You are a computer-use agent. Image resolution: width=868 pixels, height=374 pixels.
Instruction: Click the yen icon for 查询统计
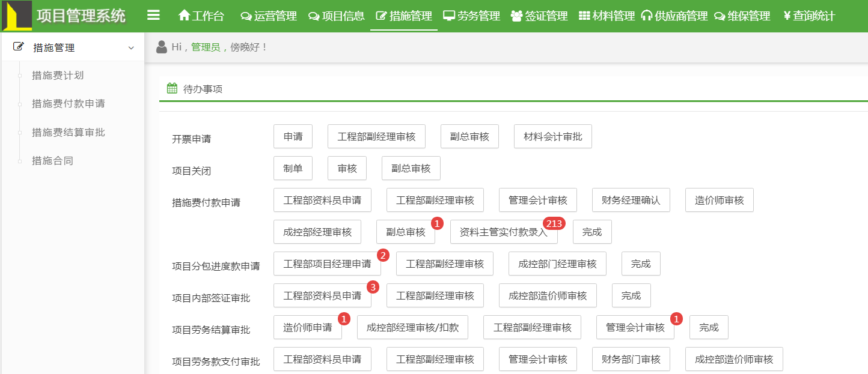(x=786, y=16)
